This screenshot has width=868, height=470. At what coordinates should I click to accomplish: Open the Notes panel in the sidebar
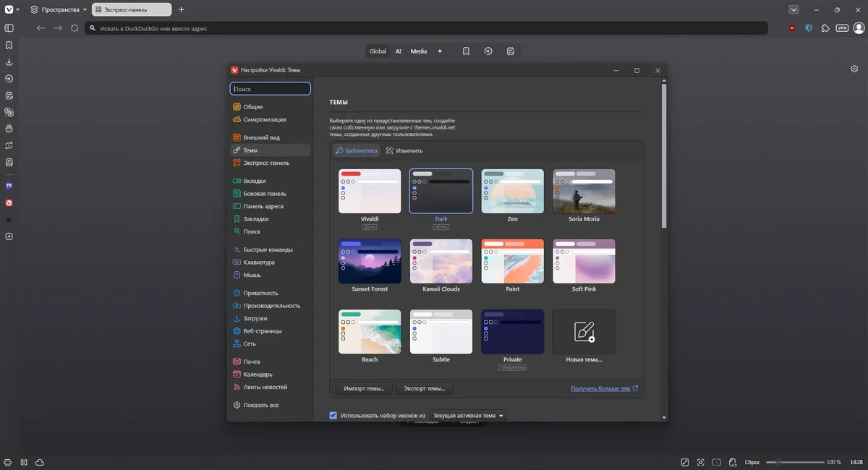tap(9, 95)
